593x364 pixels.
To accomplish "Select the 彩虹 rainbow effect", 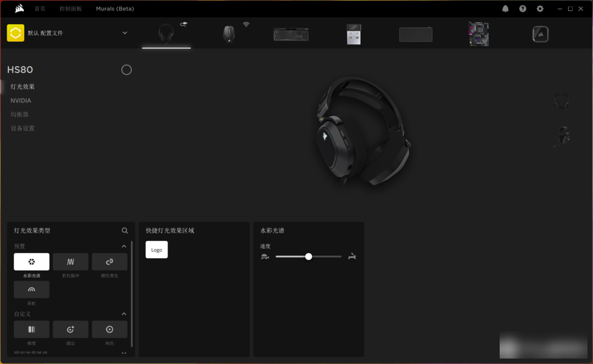I will pyautogui.click(x=31, y=289).
